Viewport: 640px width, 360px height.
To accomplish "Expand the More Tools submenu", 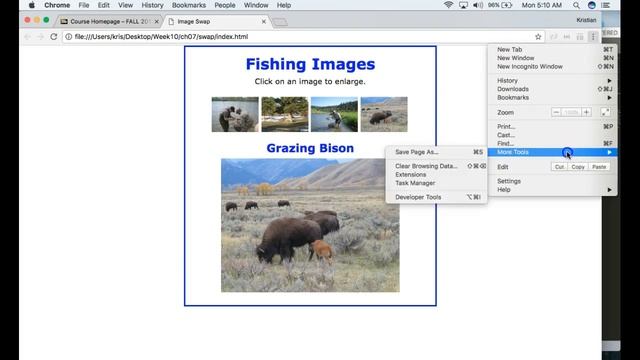I will click(553, 152).
